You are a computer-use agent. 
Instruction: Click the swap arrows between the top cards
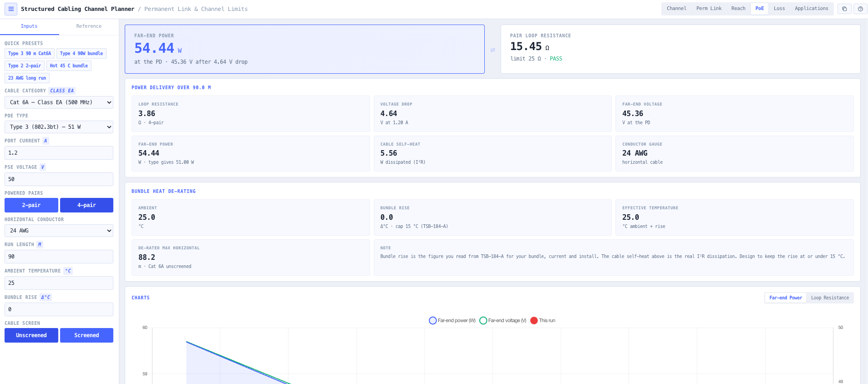pyautogui.click(x=492, y=50)
